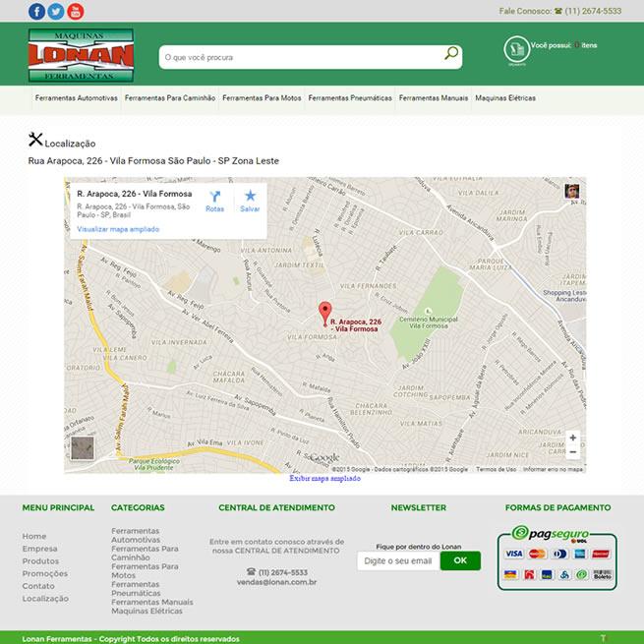Image resolution: width=644 pixels, height=644 pixels.
Task: Switch to satellite view thumbnail
Action: click(83, 447)
